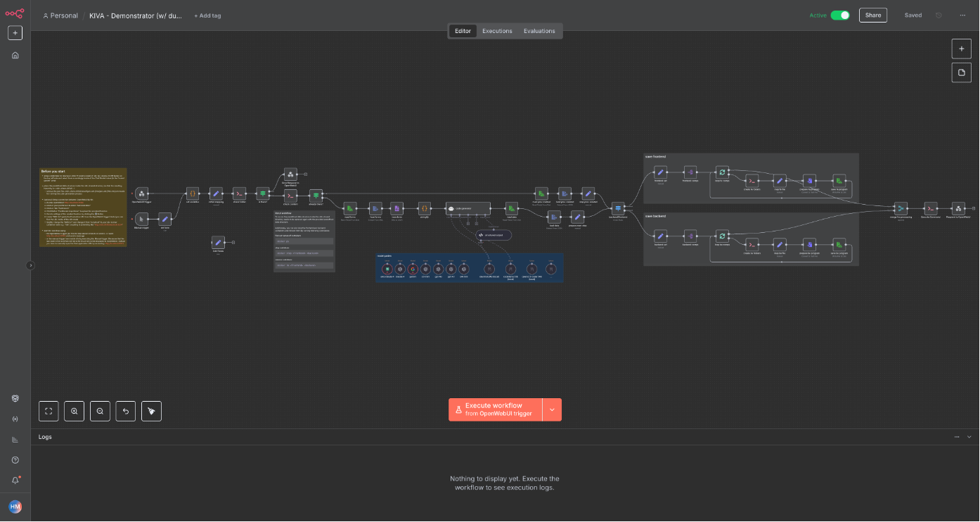Open the Variables icon in the sidebar
This screenshot has width=980, height=522.
[x=15, y=419]
